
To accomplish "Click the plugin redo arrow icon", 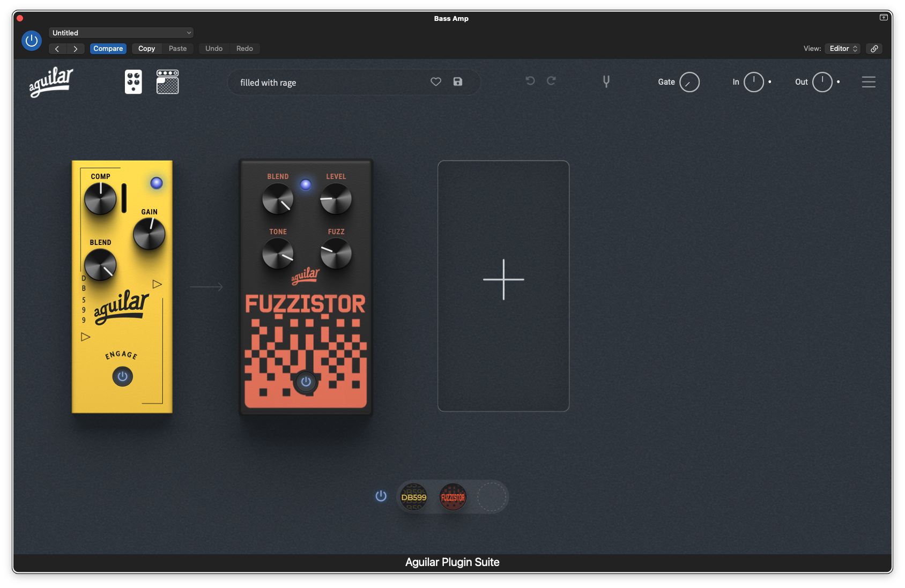I will pyautogui.click(x=551, y=81).
